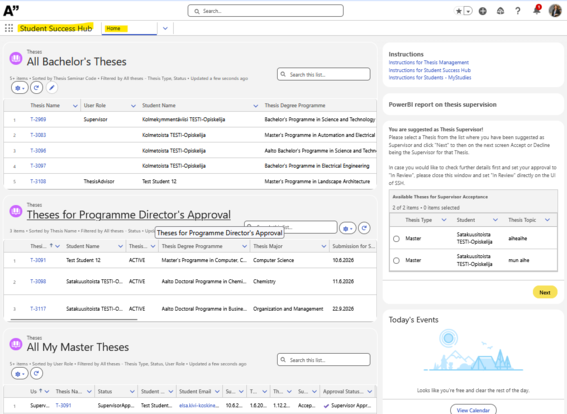Screen dimensions: 567x414
Task: Click the Aalto logo in header
Action: click(11, 11)
